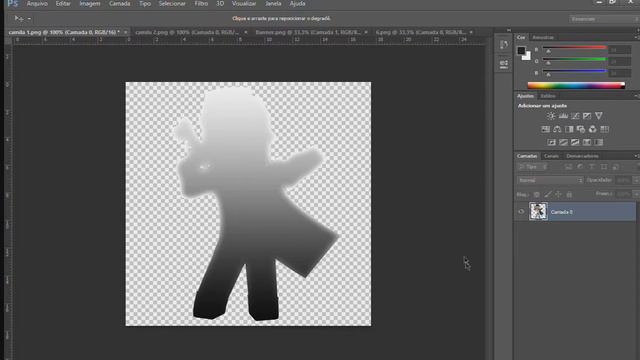Screen dimensions: 640x360
Task: Switch to the Demarcadores tab
Action: 582,156
